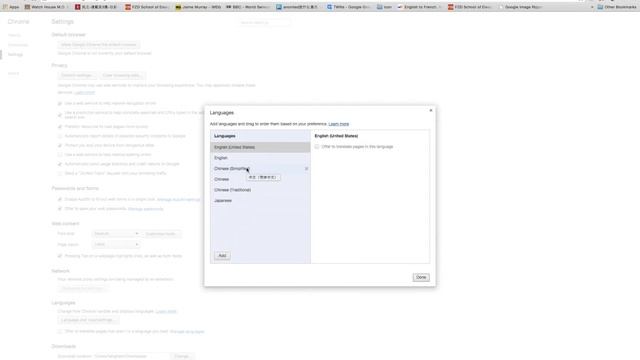The width and height of the screenshot is (640, 360).
Task: Toggle 'Offer to translate pages in this language'
Action: coord(317,147)
